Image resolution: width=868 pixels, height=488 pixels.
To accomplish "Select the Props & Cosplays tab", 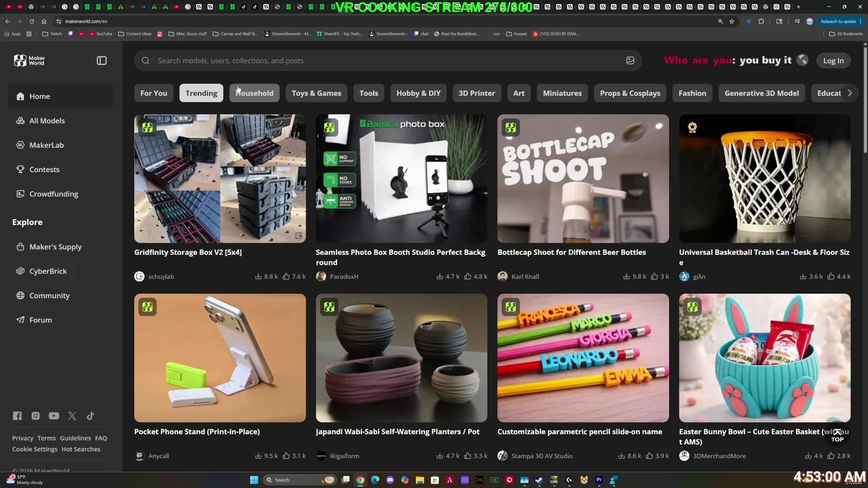I will [630, 93].
